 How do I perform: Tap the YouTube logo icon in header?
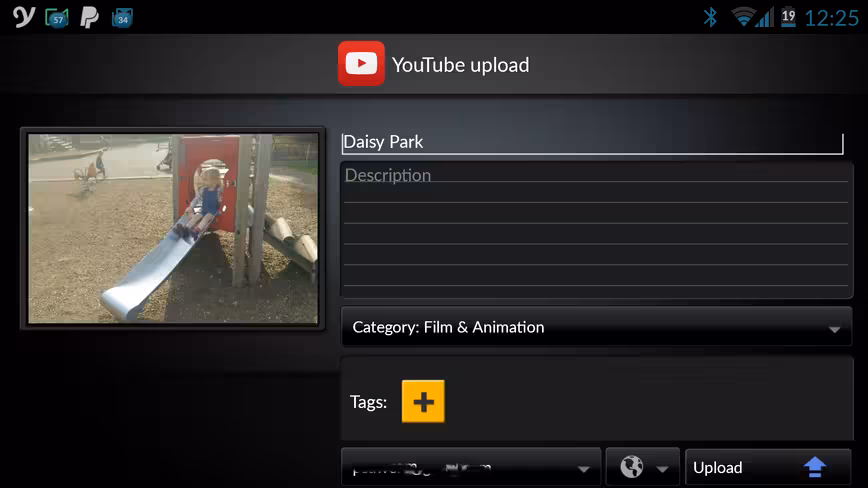pos(361,64)
